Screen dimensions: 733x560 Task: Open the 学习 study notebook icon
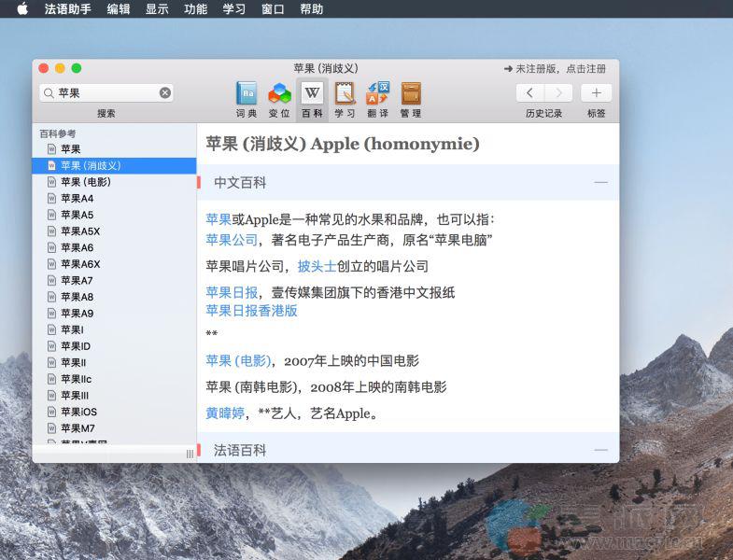pyautogui.click(x=345, y=94)
